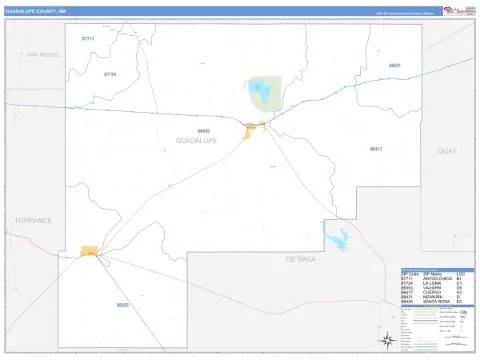Click the 'ZIP Name' column header in index
The height and width of the screenshot is (360, 480).
(432, 274)
